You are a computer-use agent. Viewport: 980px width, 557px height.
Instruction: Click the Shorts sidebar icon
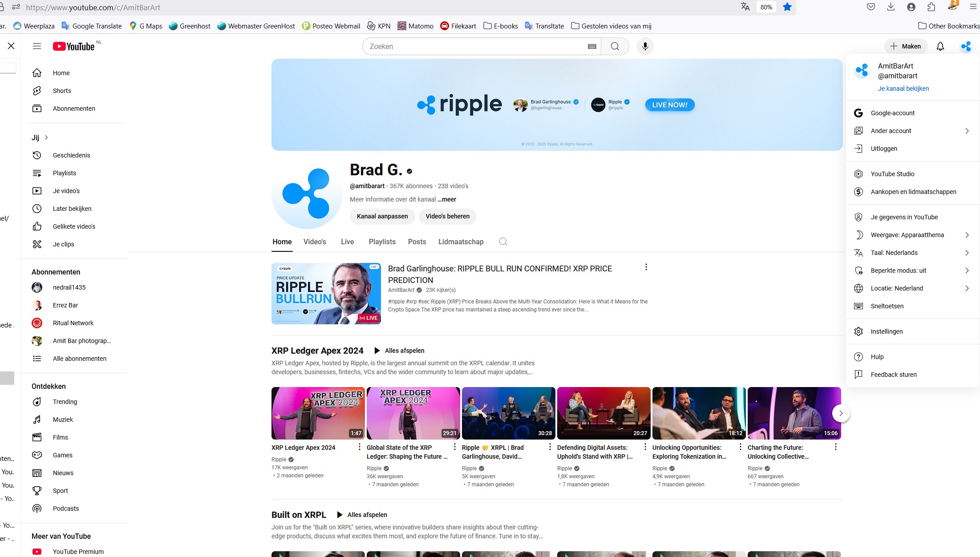37,91
